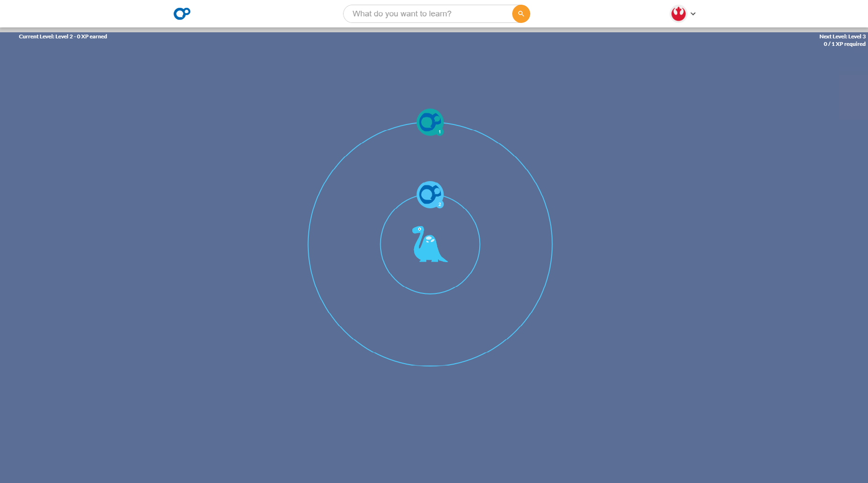The image size is (868, 483).
Task: Click the 0 XP earned status text
Action: [92, 36]
